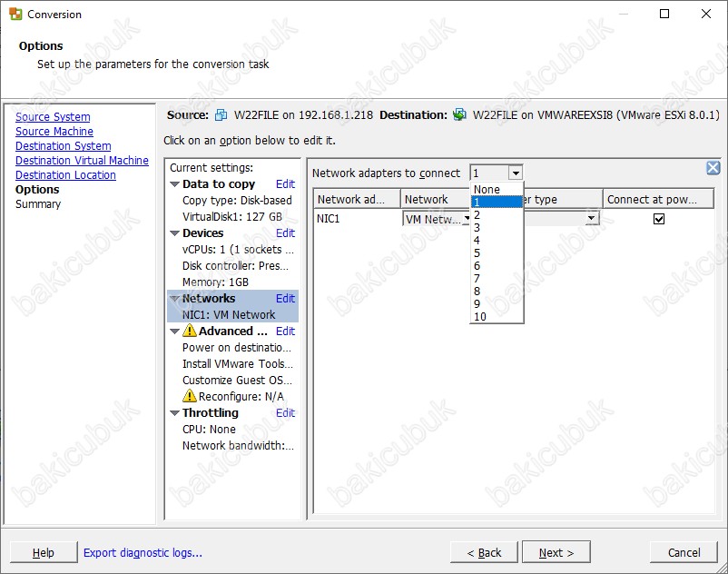Select the NIC1: VM Network setting
The height and width of the screenshot is (574, 728).
(229, 315)
